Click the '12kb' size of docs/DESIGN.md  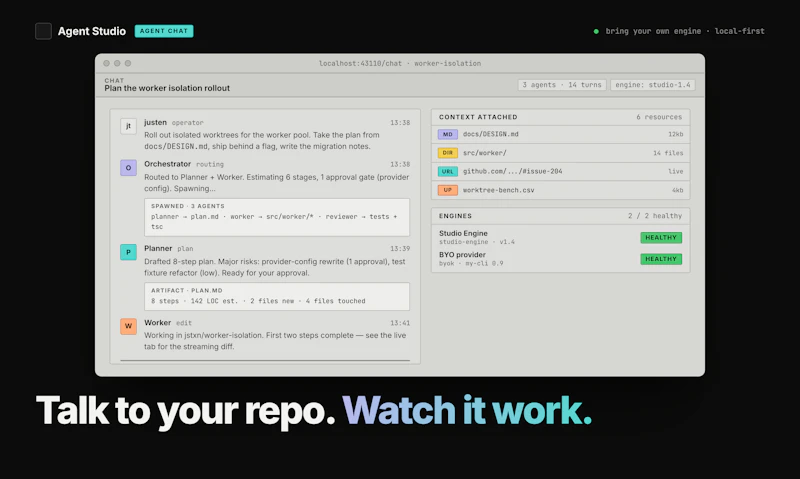[x=676, y=134]
